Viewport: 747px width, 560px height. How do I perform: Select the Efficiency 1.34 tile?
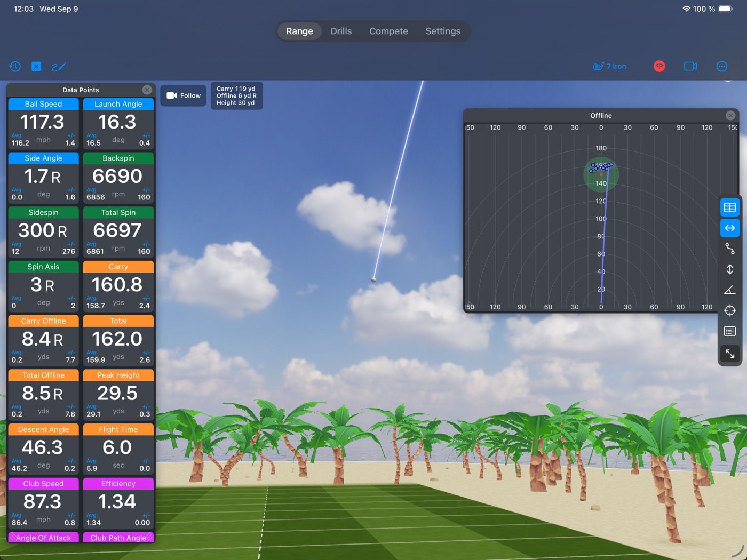click(118, 503)
